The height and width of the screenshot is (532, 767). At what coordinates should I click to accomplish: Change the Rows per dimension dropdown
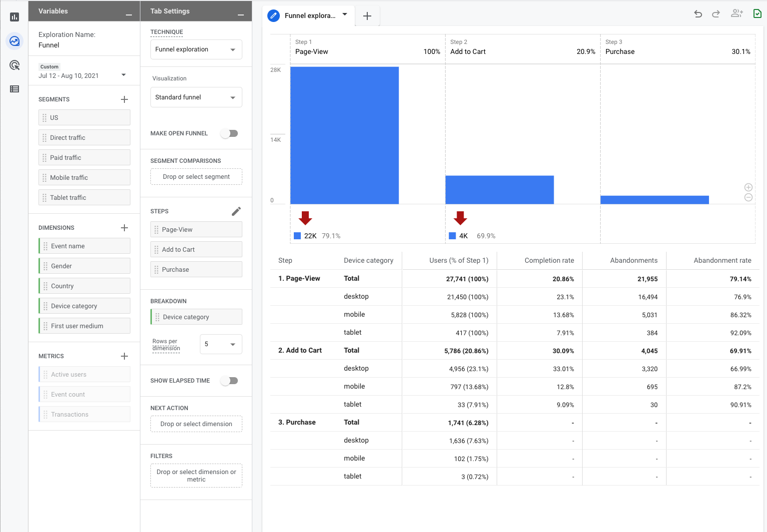click(220, 344)
